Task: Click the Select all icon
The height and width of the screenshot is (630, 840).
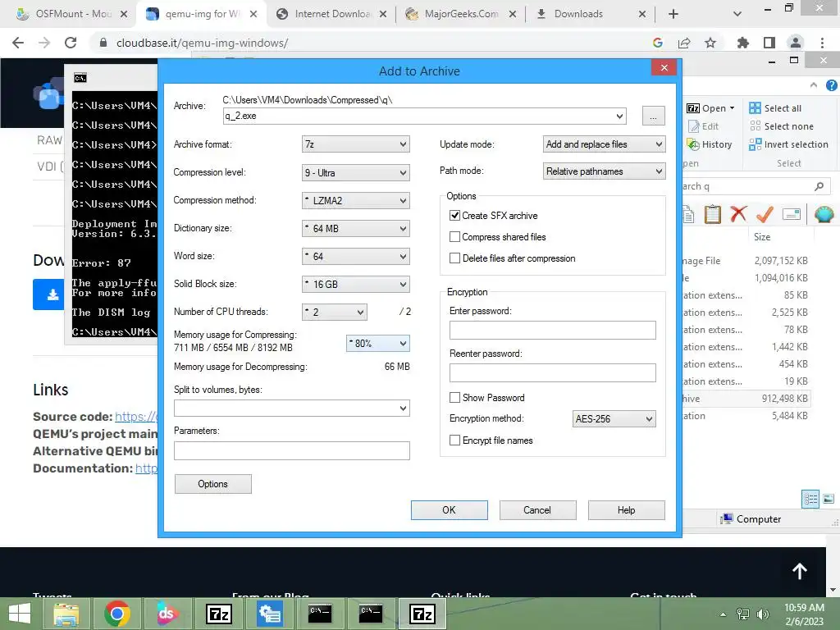Action: tap(755, 108)
